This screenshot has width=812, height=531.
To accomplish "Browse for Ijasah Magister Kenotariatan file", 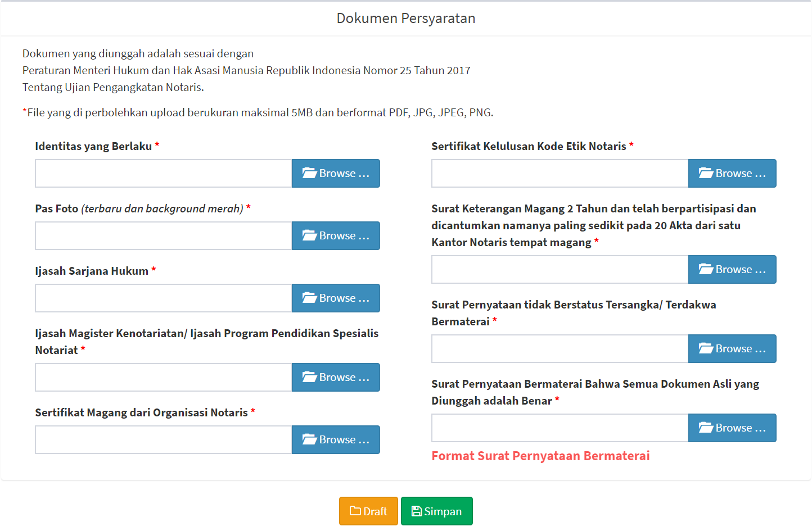I will (x=336, y=377).
